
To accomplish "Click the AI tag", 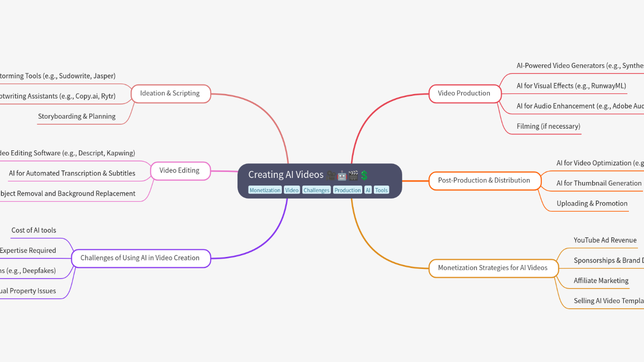I will coord(368,190).
